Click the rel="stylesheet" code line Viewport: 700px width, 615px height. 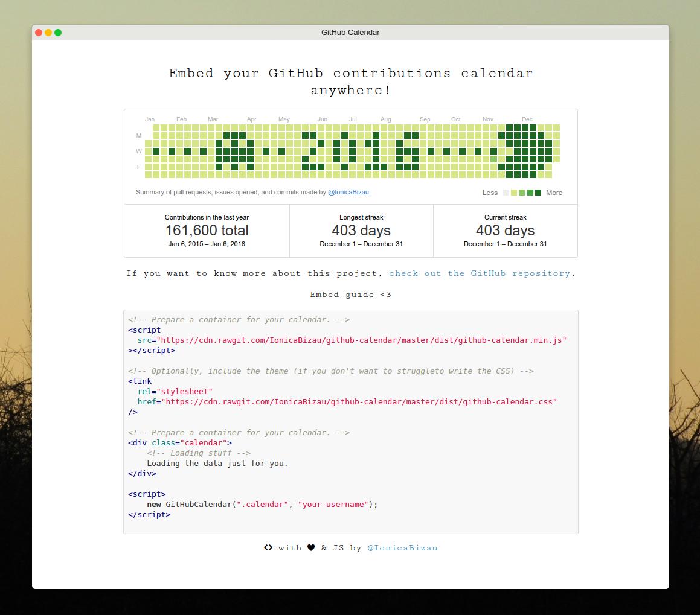point(175,392)
